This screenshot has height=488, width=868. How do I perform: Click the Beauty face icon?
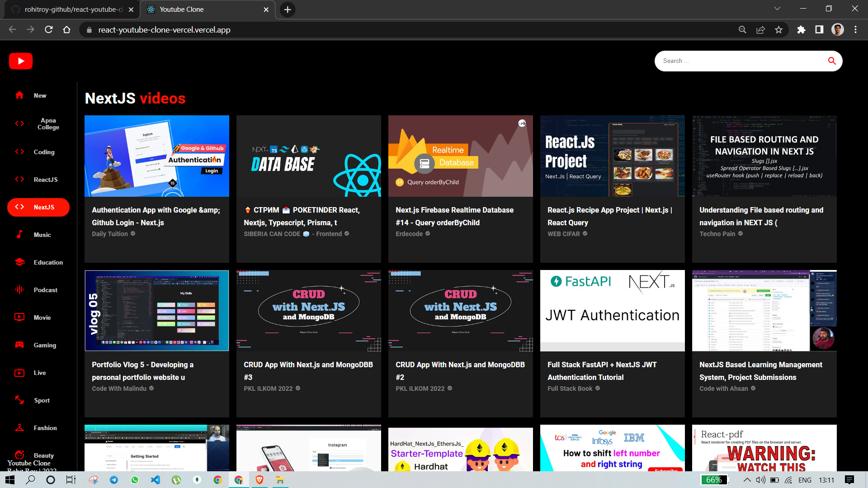pyautogui.click(x=19, y=455)
